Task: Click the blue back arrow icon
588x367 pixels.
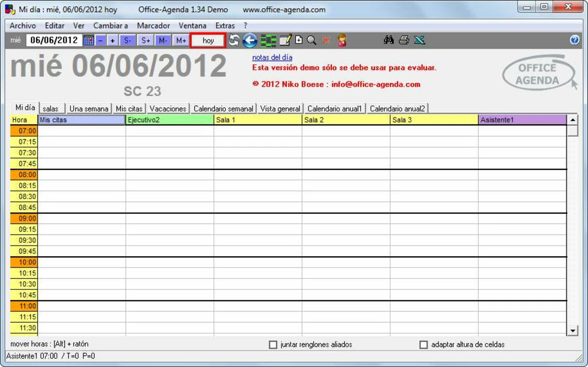Action: [x=250, y=40]
